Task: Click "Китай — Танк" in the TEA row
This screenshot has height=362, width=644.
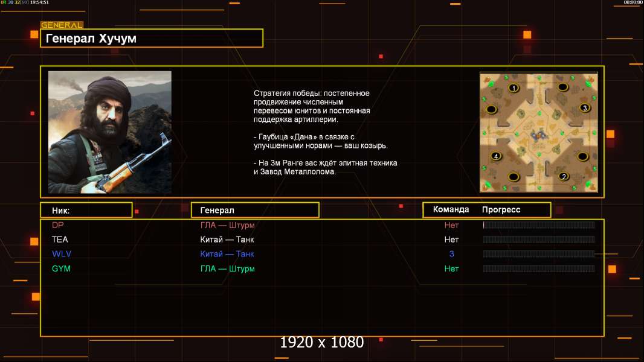Action: coord(227,240)
